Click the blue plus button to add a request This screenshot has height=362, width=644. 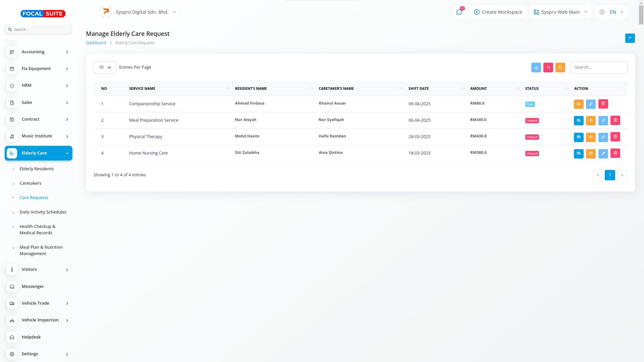coord(630,38)
